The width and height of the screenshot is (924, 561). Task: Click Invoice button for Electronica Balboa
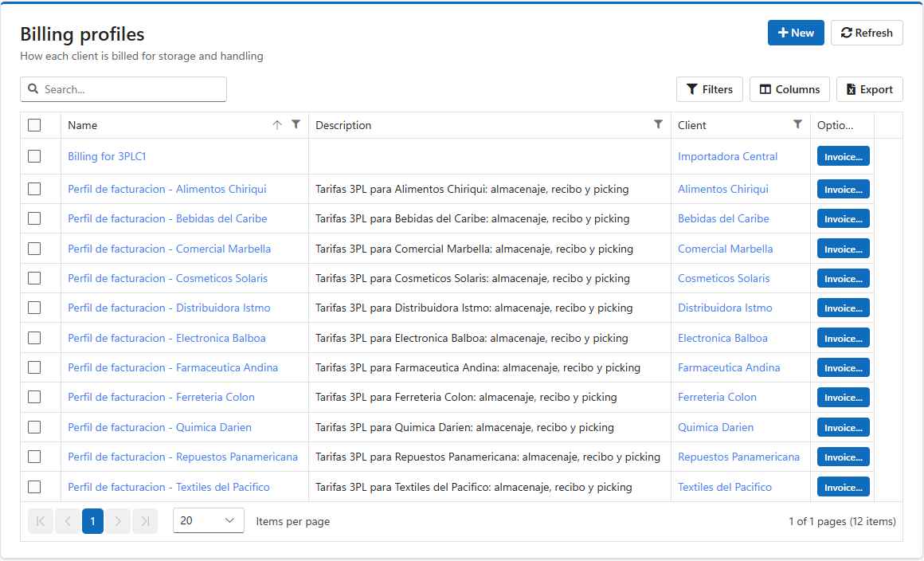[844, 338]
